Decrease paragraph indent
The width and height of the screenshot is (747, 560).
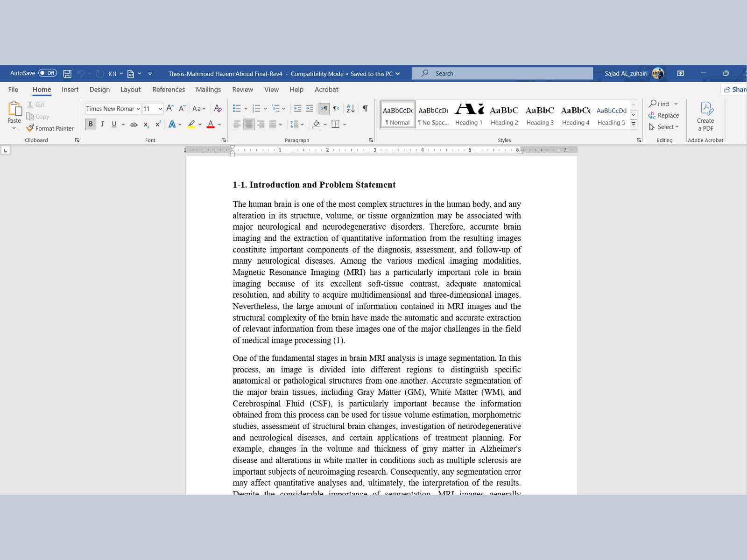coord(297,108)
